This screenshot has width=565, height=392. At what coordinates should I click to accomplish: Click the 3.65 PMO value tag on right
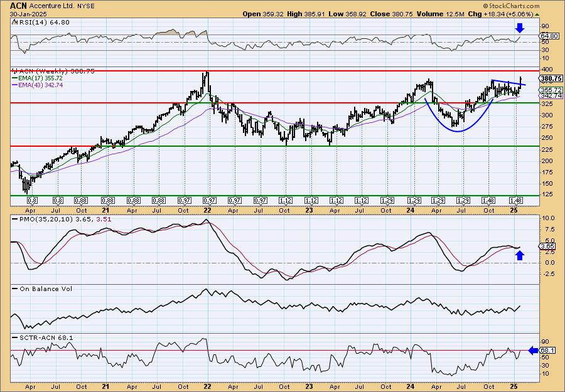548,246
